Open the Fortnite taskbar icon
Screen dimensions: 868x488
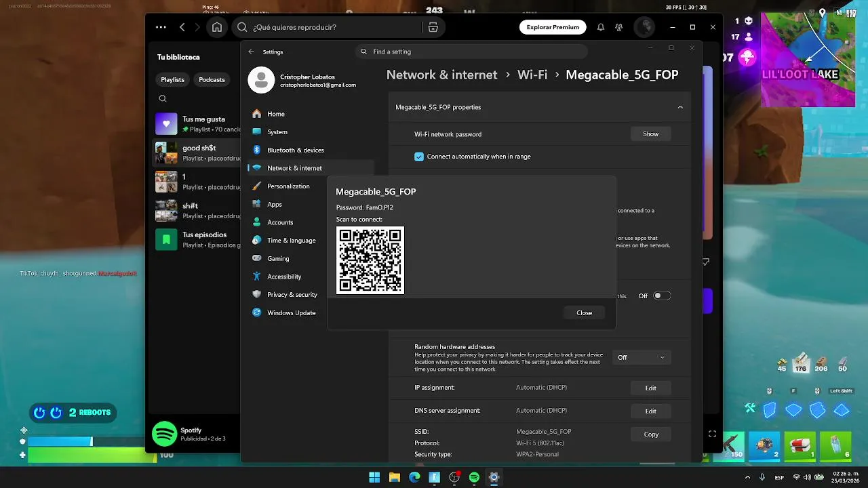(x=434, y=477)
